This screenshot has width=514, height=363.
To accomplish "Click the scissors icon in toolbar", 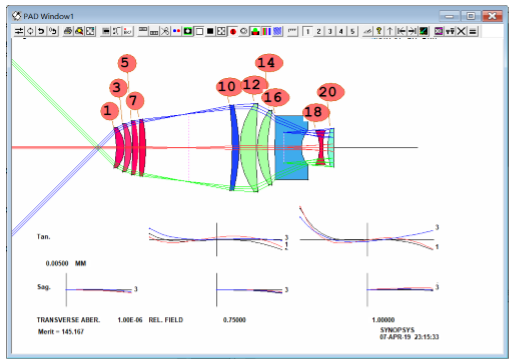I will tap(165, 31).
